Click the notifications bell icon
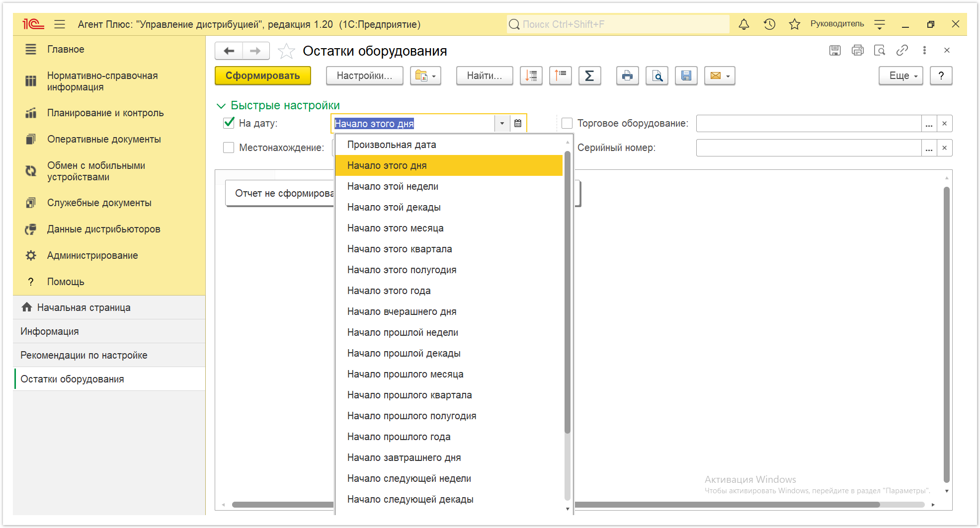This screenshot has height=528, width=980. [744, 24]
